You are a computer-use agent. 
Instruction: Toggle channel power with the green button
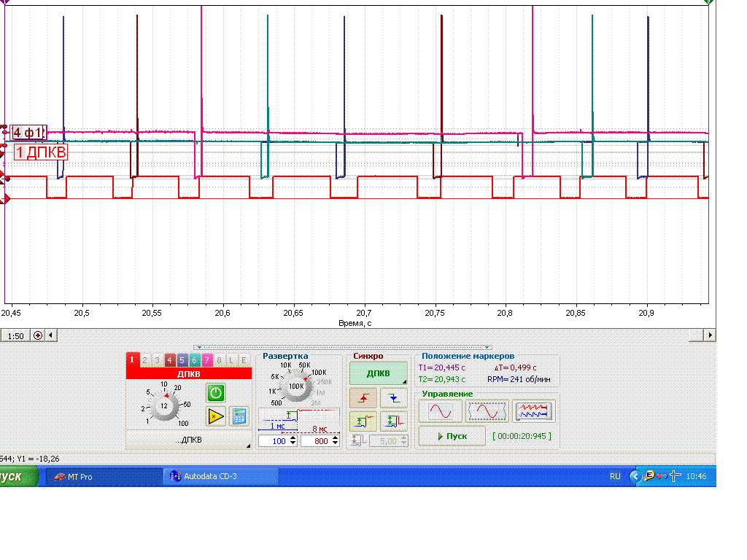click(x=216, y=393)
